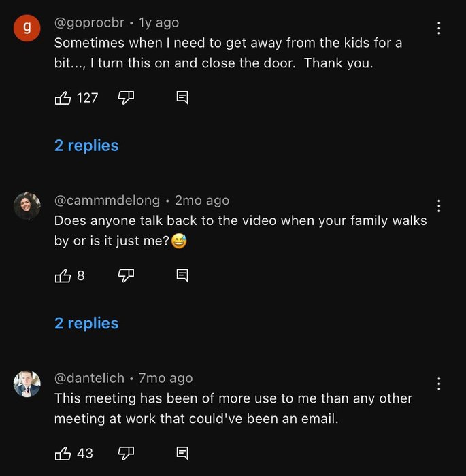Viewport: 466px width, 476px height.
Task: Open @dantelich's profile avatar
Action: tap(27, 384)
